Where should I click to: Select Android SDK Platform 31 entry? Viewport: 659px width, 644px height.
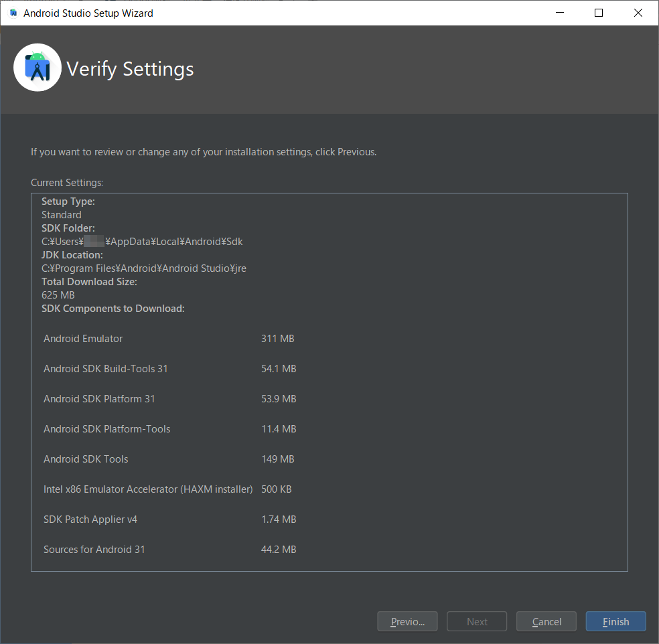click(99, 399)
